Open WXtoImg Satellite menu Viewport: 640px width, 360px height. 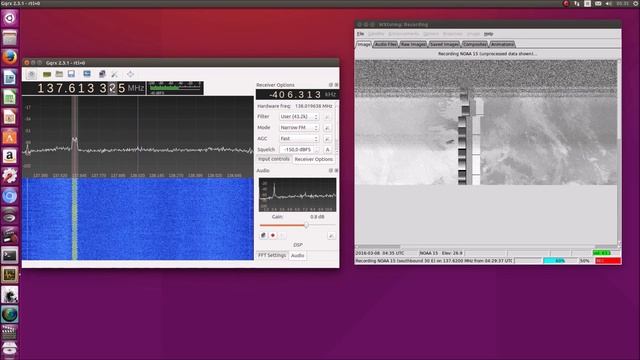pyautogui.click(x=376, y=34)
